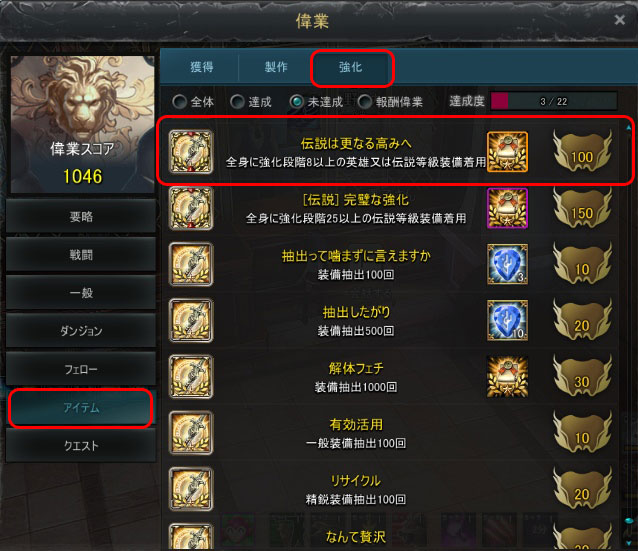Switch to the 獲得 tab

coord(201,67)
